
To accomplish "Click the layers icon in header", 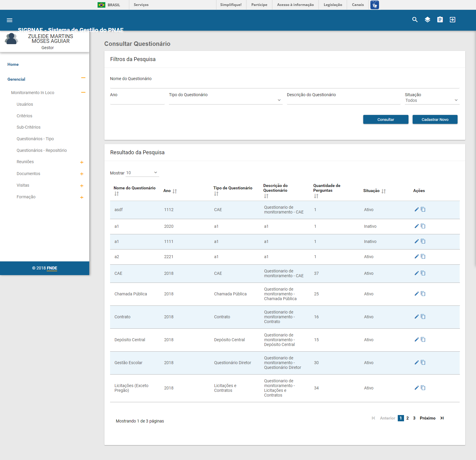I will (428, 20).
